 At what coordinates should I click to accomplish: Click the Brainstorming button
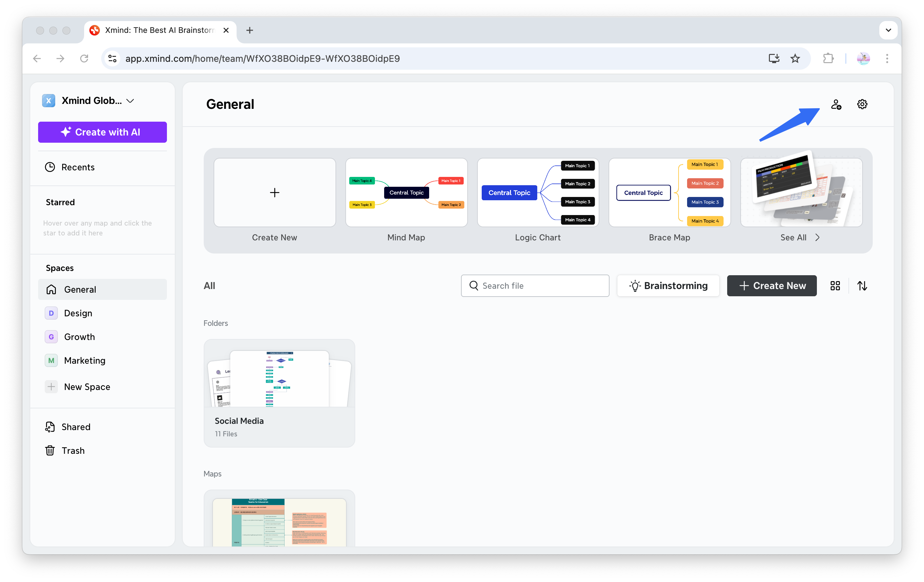point(668,286)
